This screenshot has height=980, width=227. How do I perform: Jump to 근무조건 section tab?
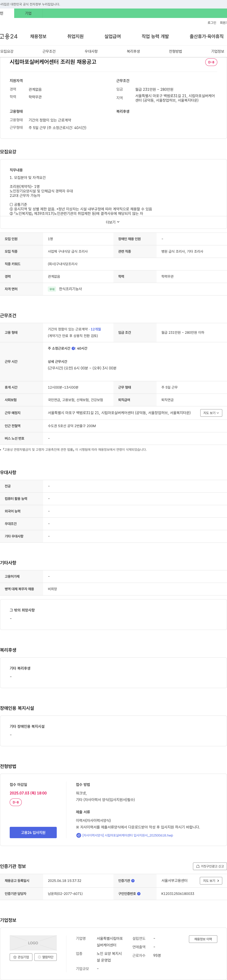point(49,51)
